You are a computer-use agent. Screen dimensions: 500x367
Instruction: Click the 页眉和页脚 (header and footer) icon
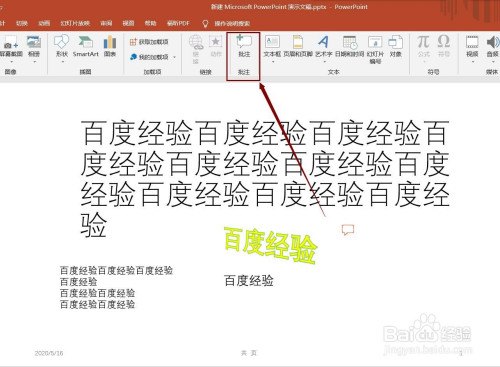pyautogui.click(x=298, y=42)
